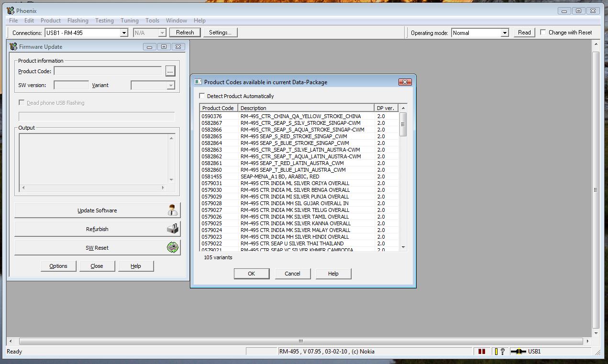The height and width of the screenshot is (364, 608).
Task: Sort by Description column header
Action: pyautogui.click(x=306, y=108)
